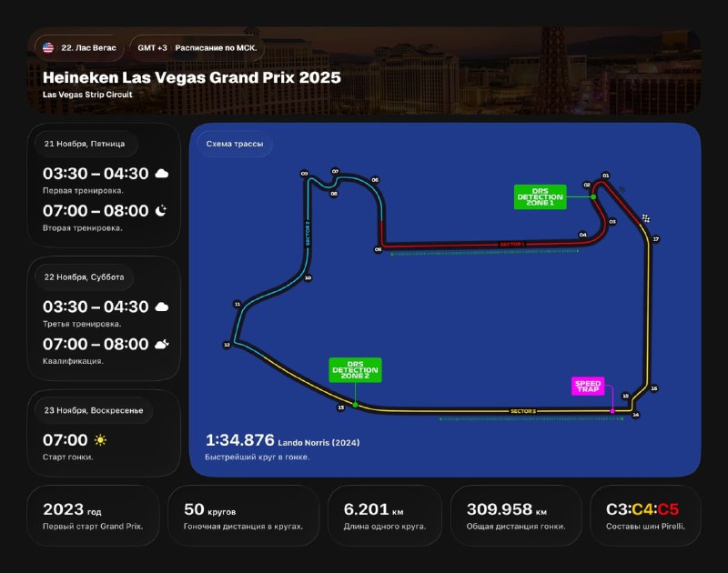Select DRS Detection Zone 1 label

point(540,196)
